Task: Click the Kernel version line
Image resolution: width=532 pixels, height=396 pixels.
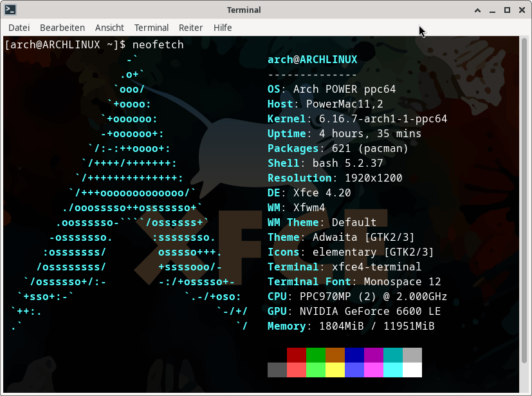Action: coord(357,119)
